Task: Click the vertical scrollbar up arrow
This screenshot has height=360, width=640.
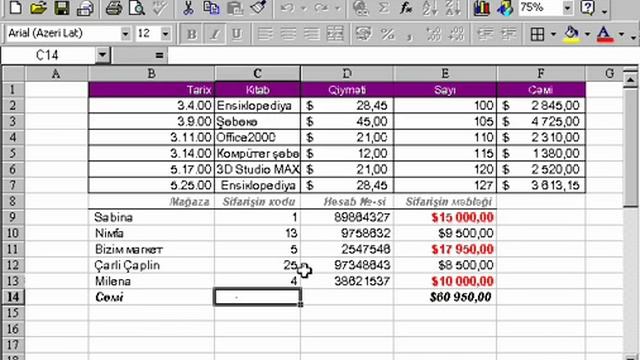Action: tap(630, 80)
